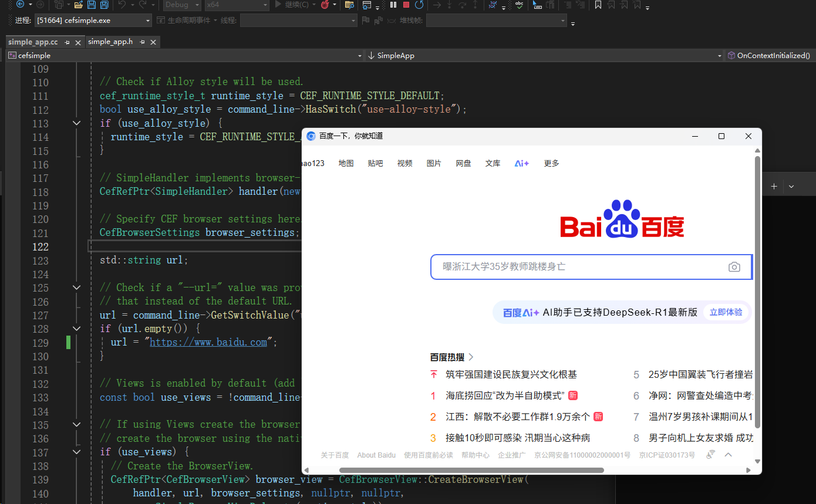Switch to simple_app.h tab

click(x=110, y=42)
